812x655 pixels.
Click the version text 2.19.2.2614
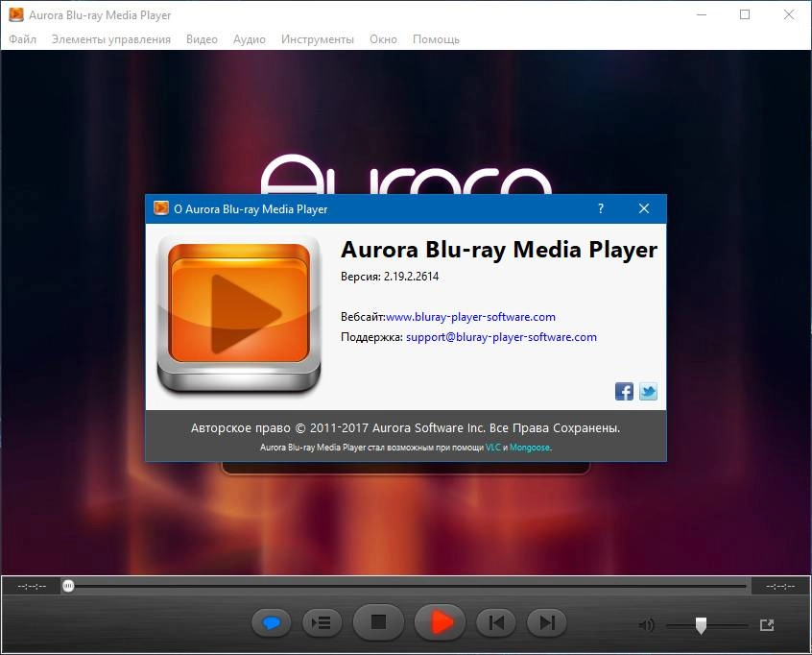(x=411, y=277)
